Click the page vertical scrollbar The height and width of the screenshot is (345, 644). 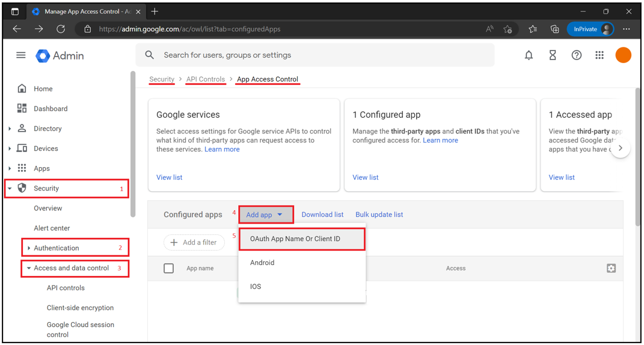click(x=637, y=156)
